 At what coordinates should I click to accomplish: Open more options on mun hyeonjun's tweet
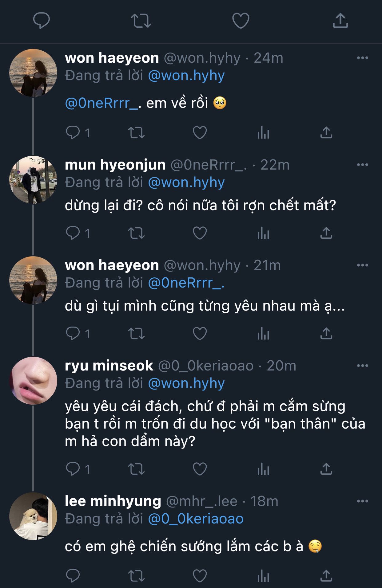362,165
